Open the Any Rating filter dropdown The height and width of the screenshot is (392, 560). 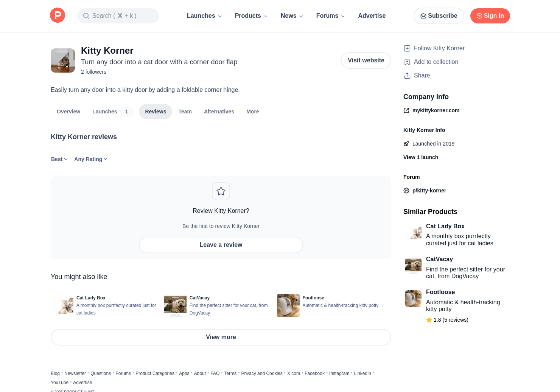(91, 159)
